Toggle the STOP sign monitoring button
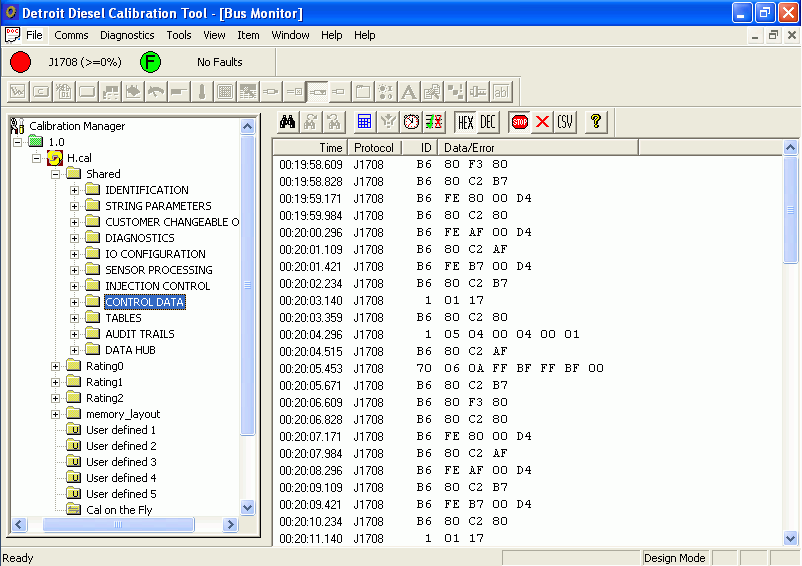 [x=520, y=122]
